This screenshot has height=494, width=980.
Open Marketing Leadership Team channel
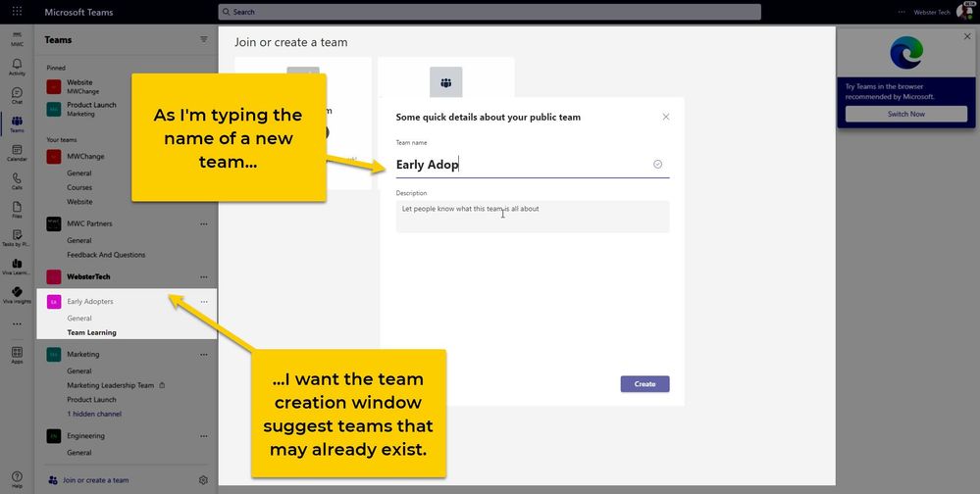pos(111,385)
